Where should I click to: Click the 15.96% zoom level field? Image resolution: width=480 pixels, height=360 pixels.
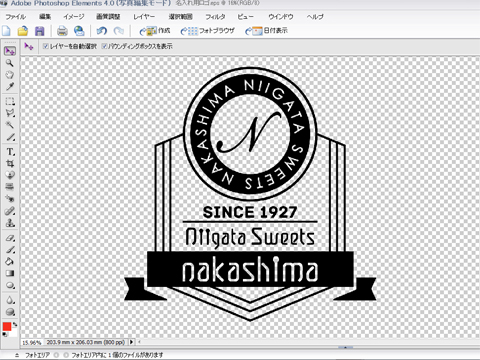pyautogui.click(x=32, y=342)
